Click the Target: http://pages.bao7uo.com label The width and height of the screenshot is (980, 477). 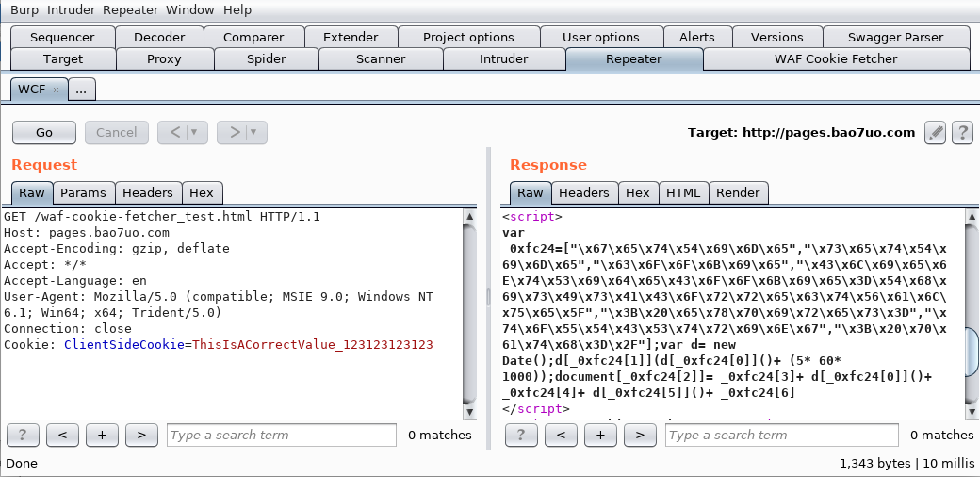pos(801,133)
